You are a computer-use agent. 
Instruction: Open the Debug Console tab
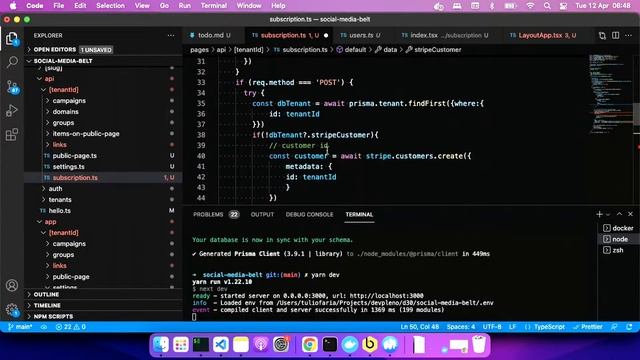click(x=309, y=214)
